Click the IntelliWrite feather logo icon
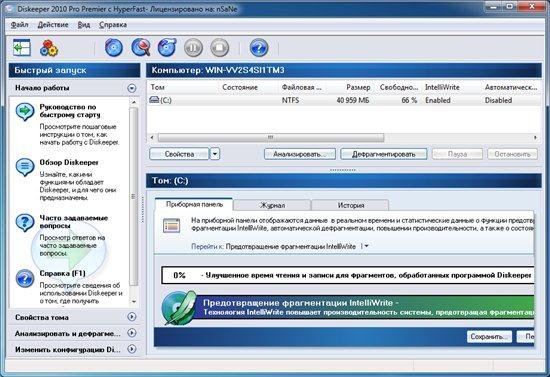The width and height of the screenshot is (550, 377). coord(179,308)
